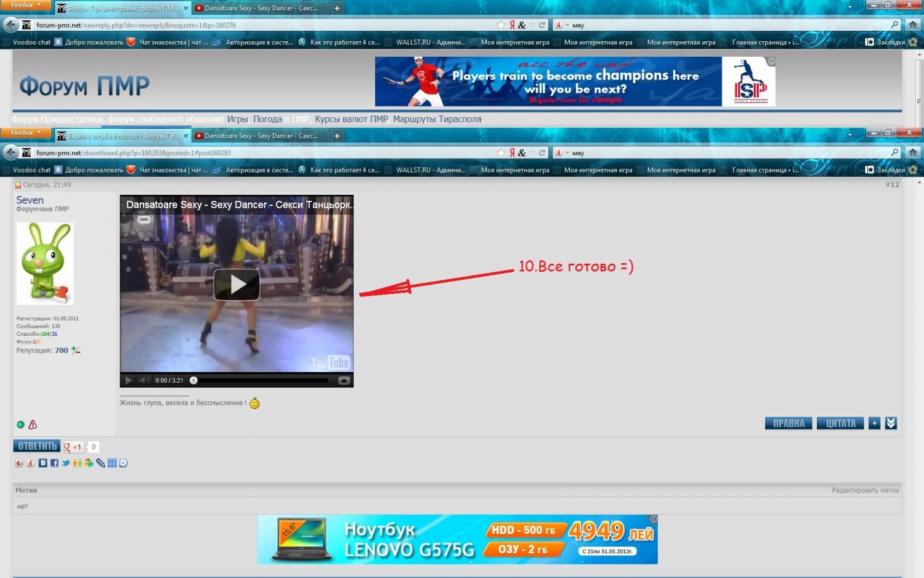Click the ЦИТАТА quote button
Screen dimensions: 924x578
pyautogui.click(x=840, y=423)
